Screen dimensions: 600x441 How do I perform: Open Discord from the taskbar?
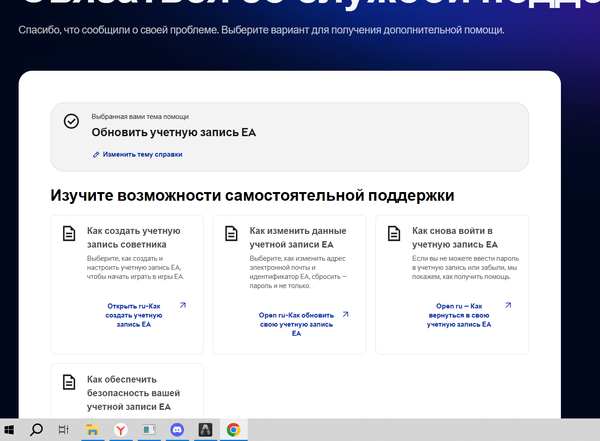[177, 430]
